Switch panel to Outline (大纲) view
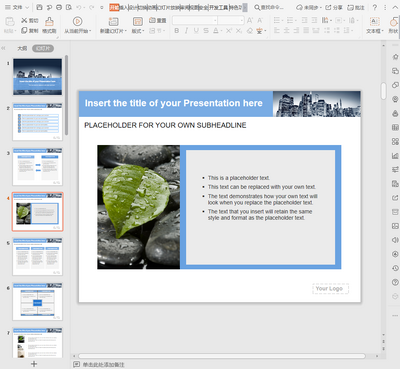The height and width of the screenshot is (369, 400). click(22, 48)
